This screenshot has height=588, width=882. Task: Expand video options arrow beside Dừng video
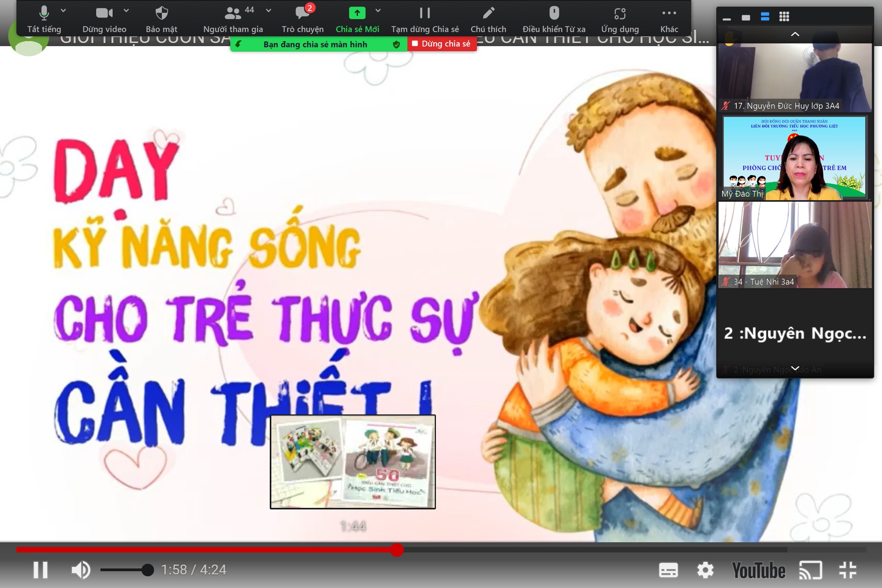[x=126, y=11]
